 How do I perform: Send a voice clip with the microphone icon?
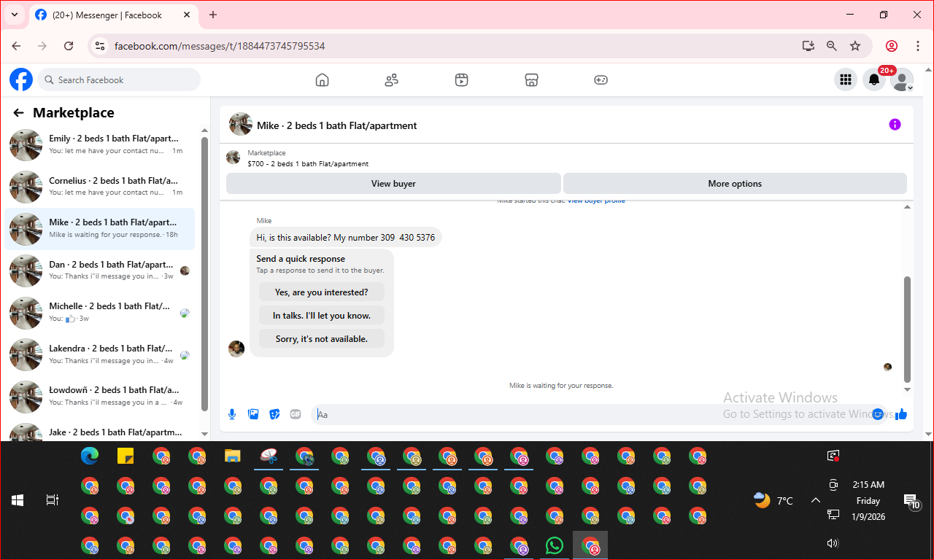pos(232,414)
